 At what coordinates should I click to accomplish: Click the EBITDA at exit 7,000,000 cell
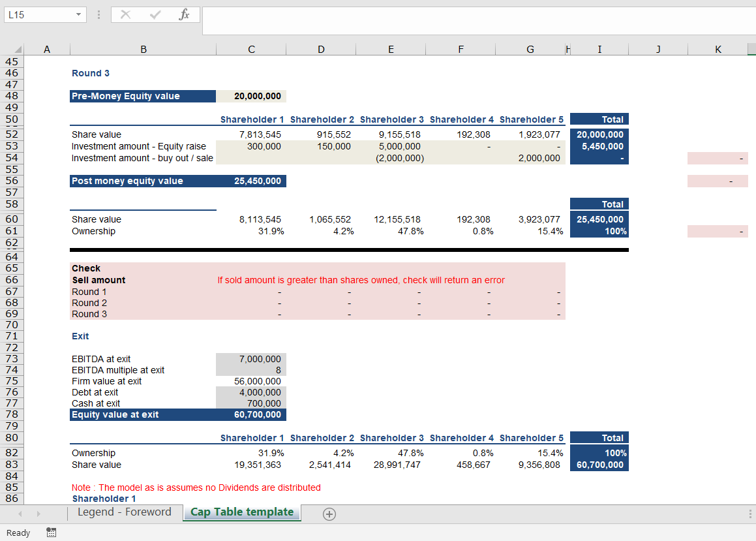click(x=251, y=359)
